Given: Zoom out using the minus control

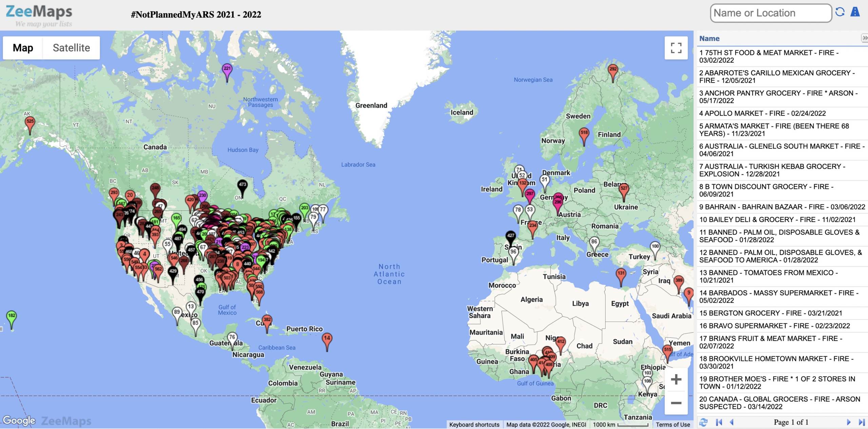Looking at the screenshot, I should [x=675, y=403].
